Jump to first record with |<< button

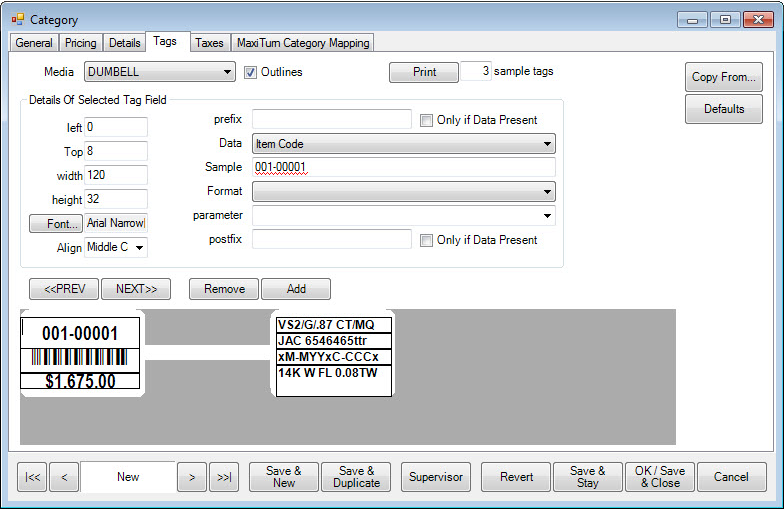point(32,477)
